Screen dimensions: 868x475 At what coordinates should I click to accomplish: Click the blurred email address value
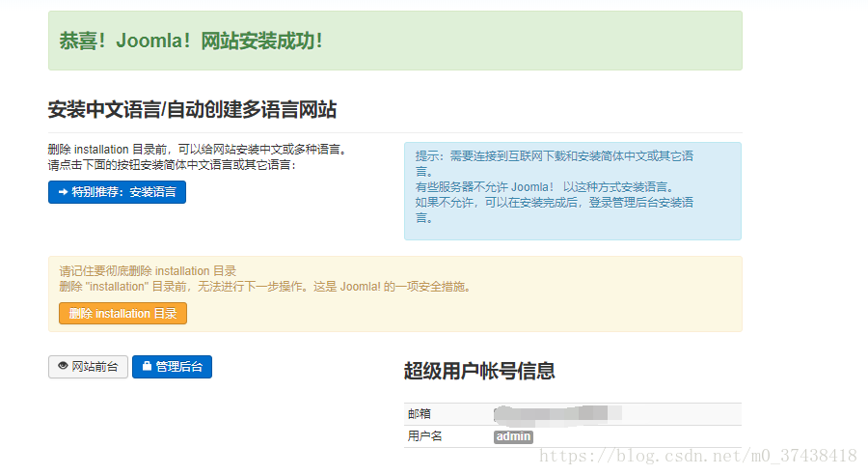[557, 414]
